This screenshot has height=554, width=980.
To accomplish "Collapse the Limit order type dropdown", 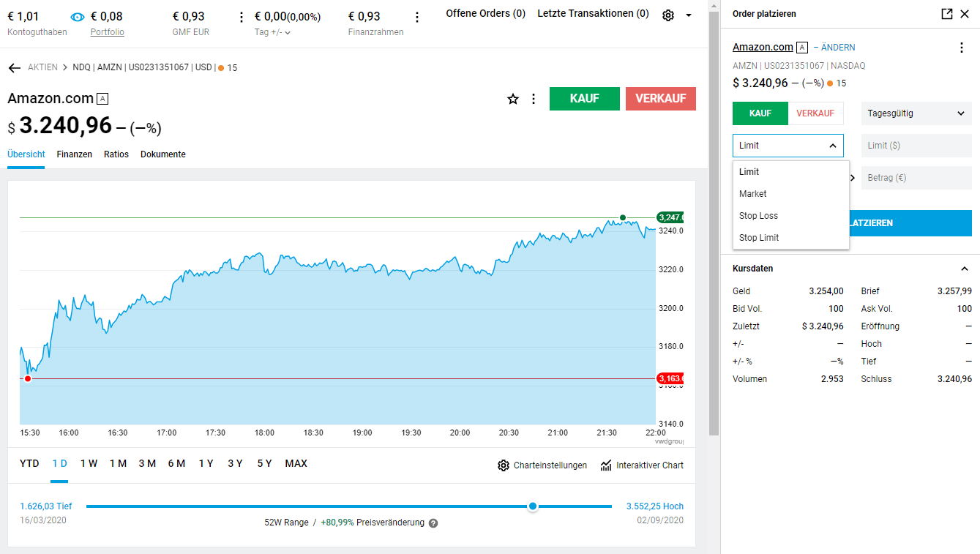I will (x=788, y=146).
